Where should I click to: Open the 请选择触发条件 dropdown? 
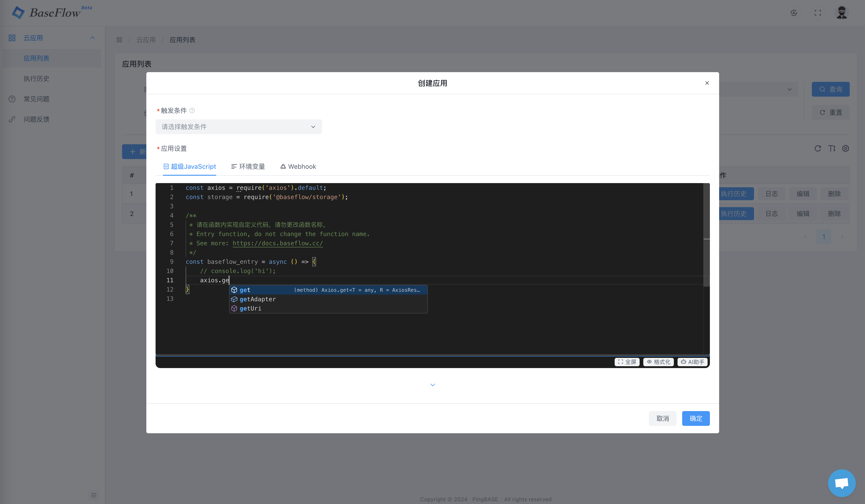tap(239, 127)
